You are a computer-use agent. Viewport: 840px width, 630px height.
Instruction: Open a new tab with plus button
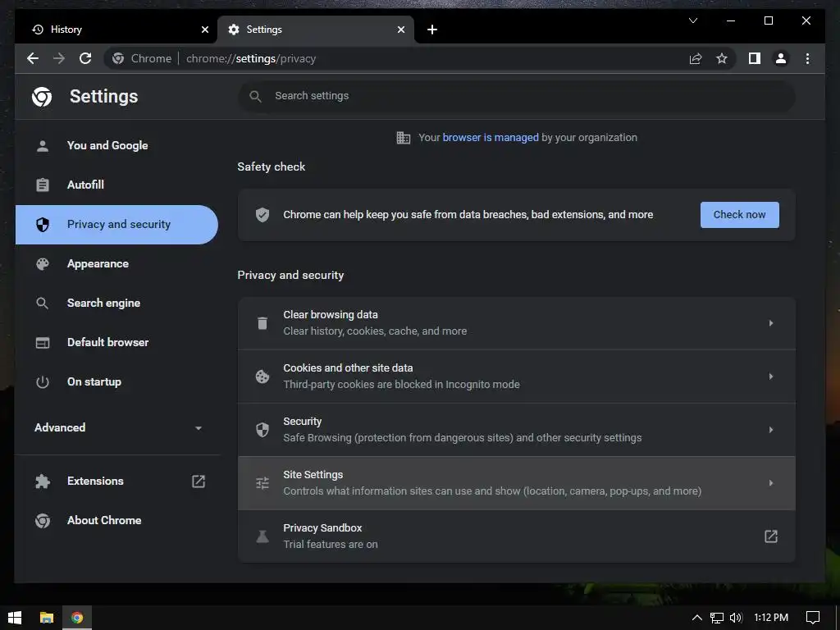point(432,30)
